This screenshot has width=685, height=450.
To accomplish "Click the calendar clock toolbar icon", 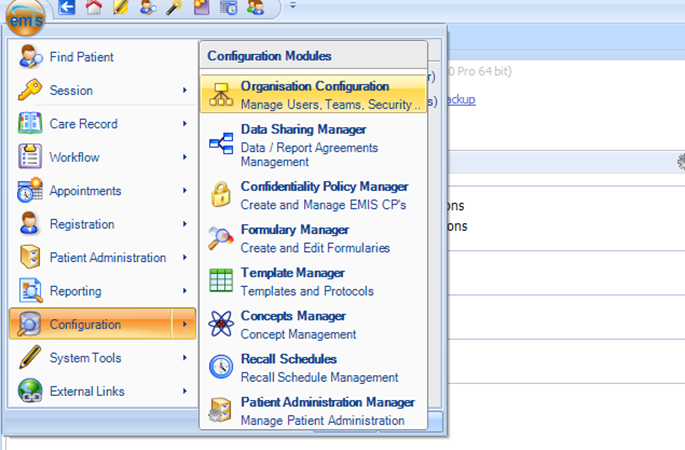I will pos(227,9).
